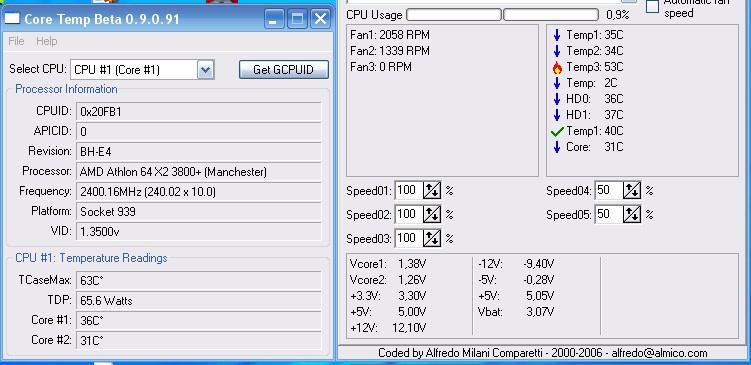This screenshot has width=751, height=365.
Task: Minimize the Core Temp window
Action: click(x=273, y=19)
